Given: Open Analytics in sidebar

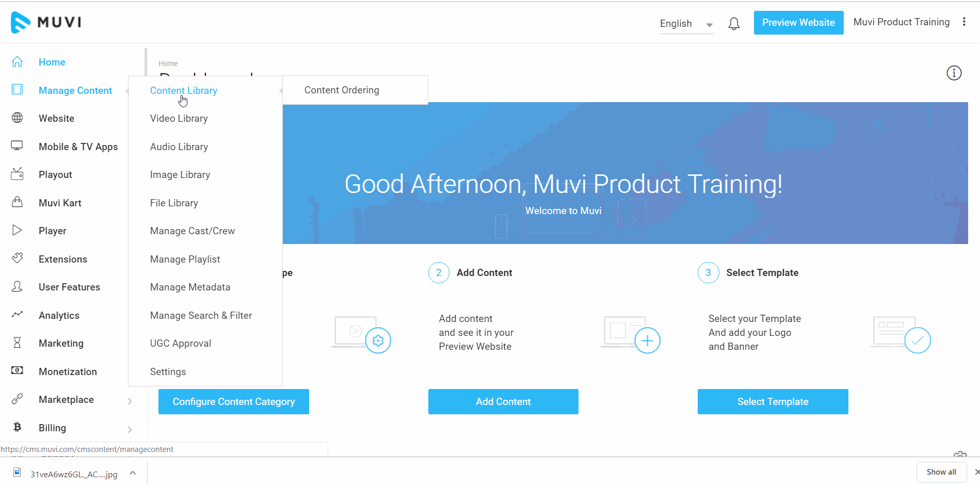Looking at the screenshot, I should click(59, 315).
